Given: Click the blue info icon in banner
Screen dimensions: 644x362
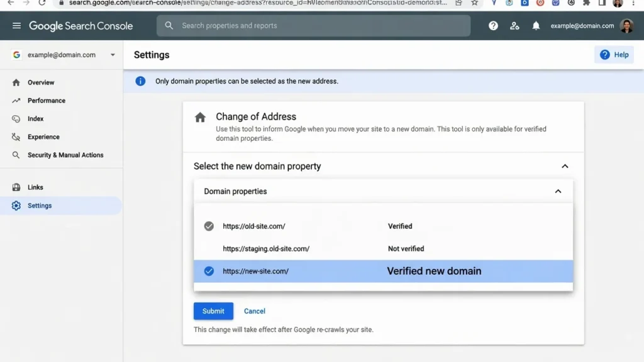Looking at the screenshot, I should click(x=140, y=81).
